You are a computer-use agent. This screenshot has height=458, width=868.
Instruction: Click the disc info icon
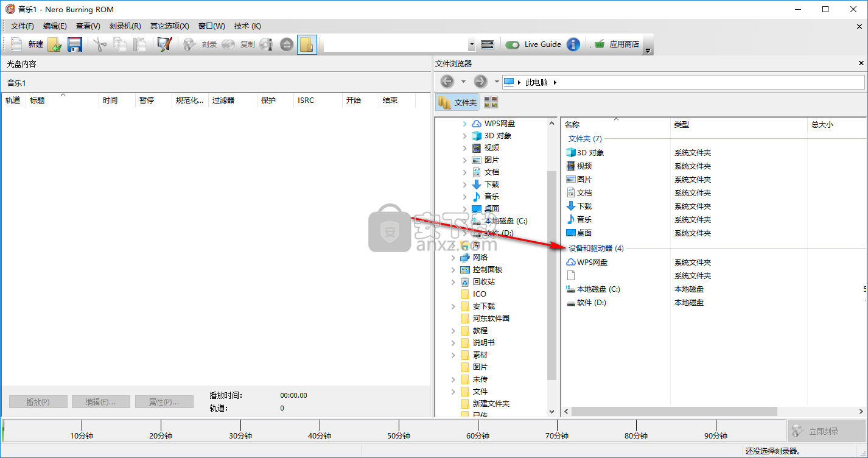click(266, 44)
